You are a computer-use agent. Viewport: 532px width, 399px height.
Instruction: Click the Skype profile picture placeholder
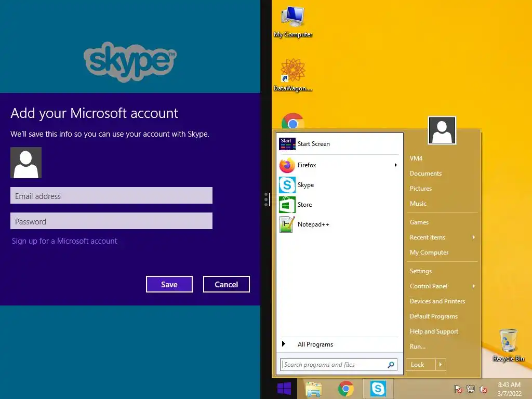click(x=26, y=163)
